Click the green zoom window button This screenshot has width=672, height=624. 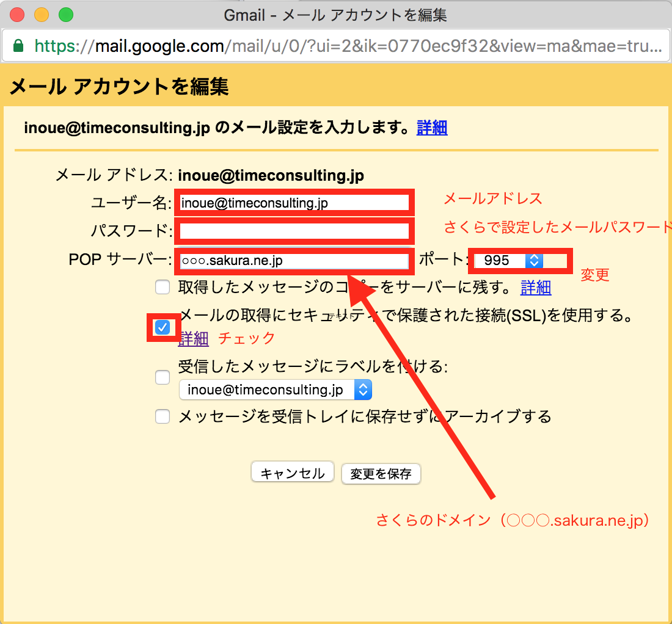[x=66, y=15]
